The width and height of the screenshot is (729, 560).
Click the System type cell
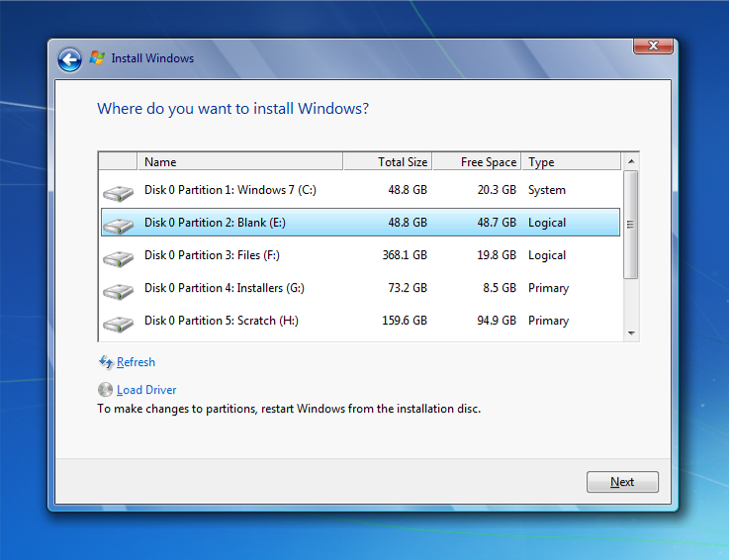click(547, 190)
